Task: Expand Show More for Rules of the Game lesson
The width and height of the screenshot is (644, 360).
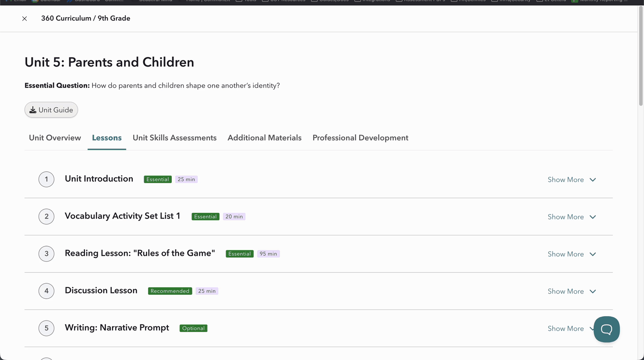Action: tap(572, 254)
